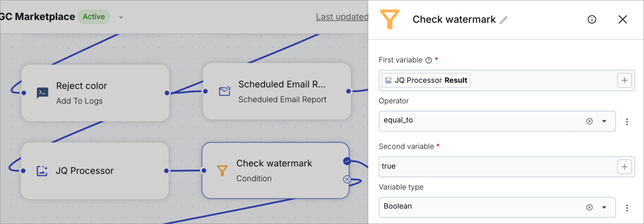Viewport: 644px width, 224px height.
Task: Click the true output port on Check watermark
Action: click(347, 161)
